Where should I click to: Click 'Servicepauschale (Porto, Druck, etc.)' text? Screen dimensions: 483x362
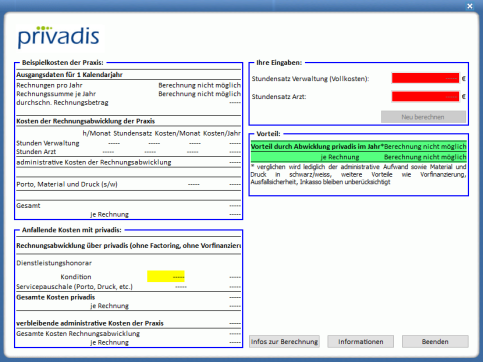pos(74,287)
